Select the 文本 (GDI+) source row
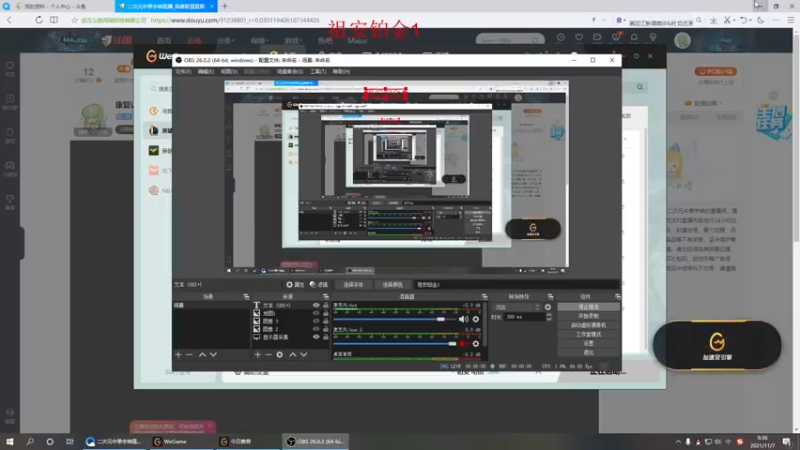 click(x=291, y=305)
